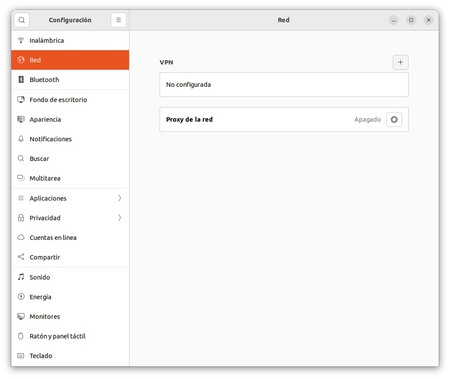450x379 pixels.
Task: Open the Inalámbrica settings panel
Action: [70, 40]
